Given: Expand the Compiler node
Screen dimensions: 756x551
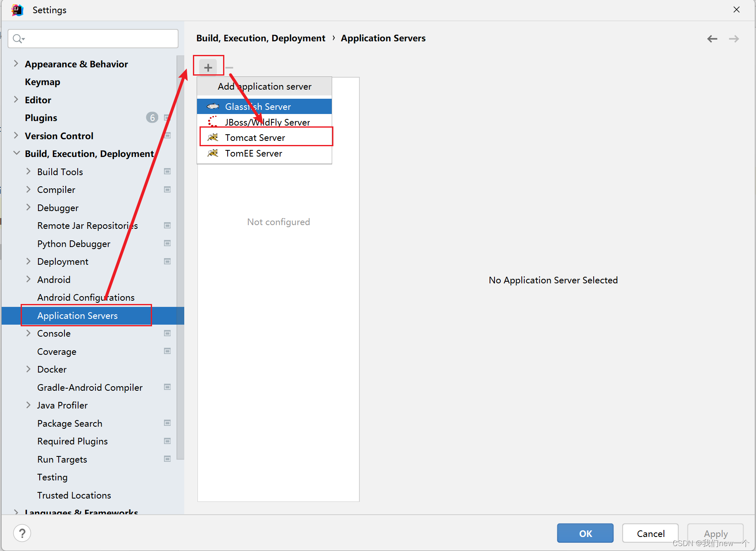Looking at the screenshot, I should (x=29, y=190).
